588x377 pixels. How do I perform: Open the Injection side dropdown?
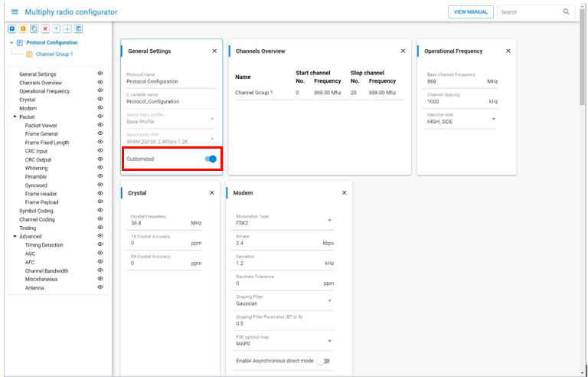click(x=494, y=119)
